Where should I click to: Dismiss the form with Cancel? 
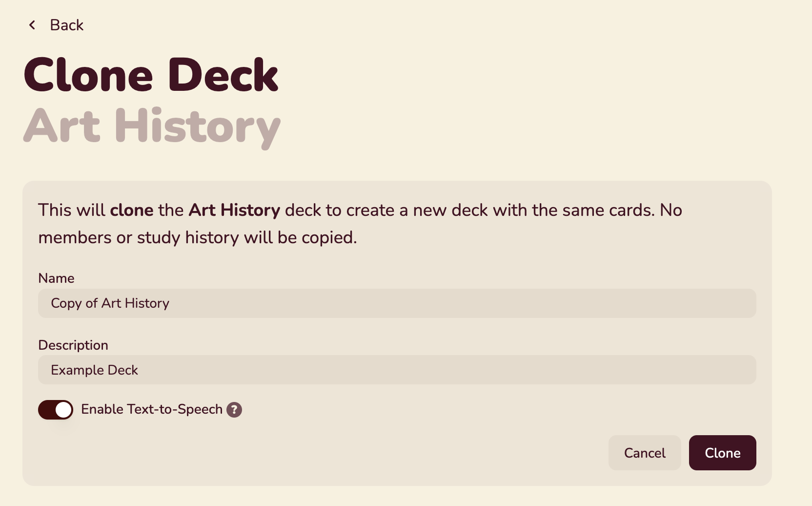[x=645, y=453]
